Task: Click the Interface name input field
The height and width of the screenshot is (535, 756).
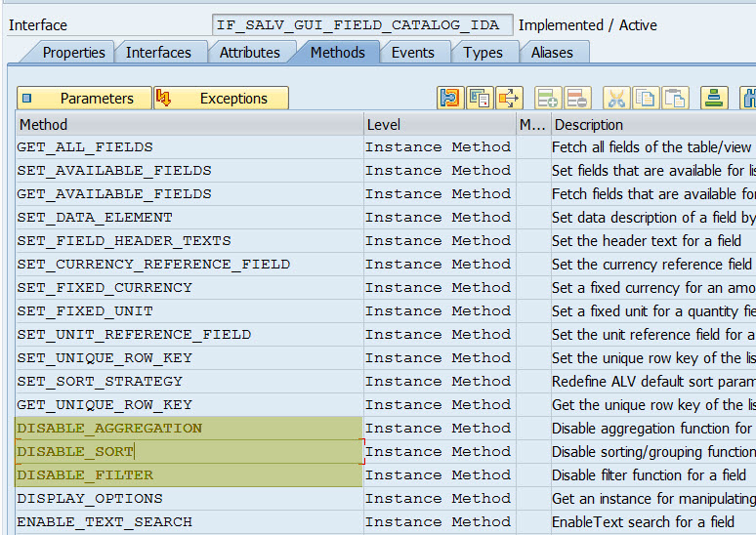Action: pos(362,25)
